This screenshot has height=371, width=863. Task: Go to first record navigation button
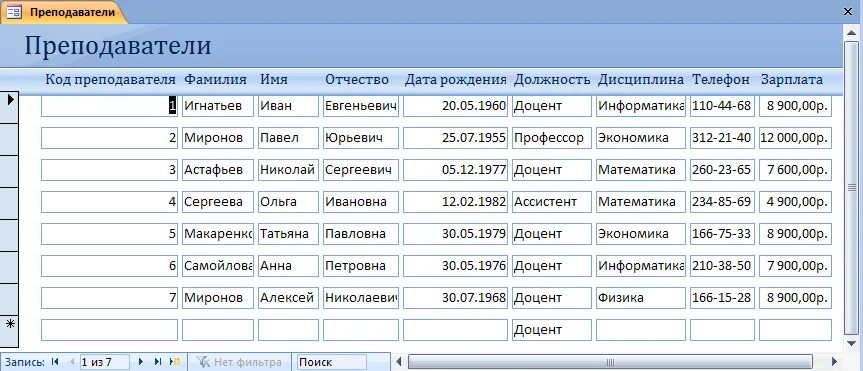pyautogui.click(x=54, y=362)
